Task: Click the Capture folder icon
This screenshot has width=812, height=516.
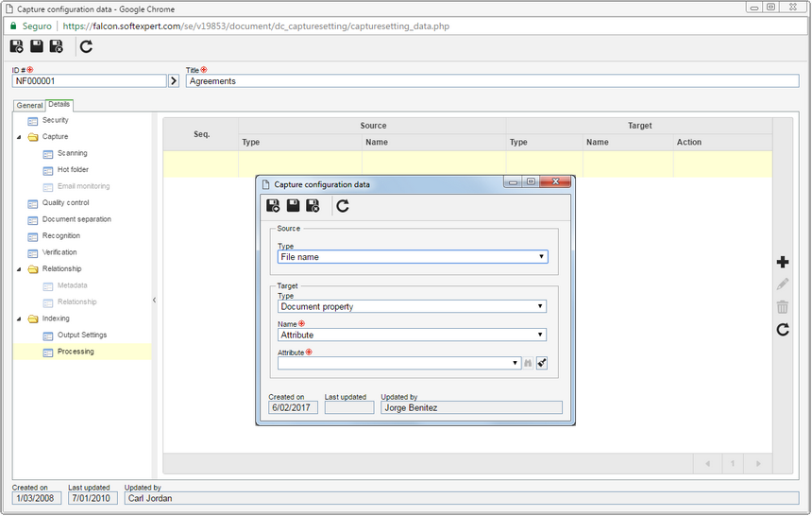Action: (x=33, y=137)
